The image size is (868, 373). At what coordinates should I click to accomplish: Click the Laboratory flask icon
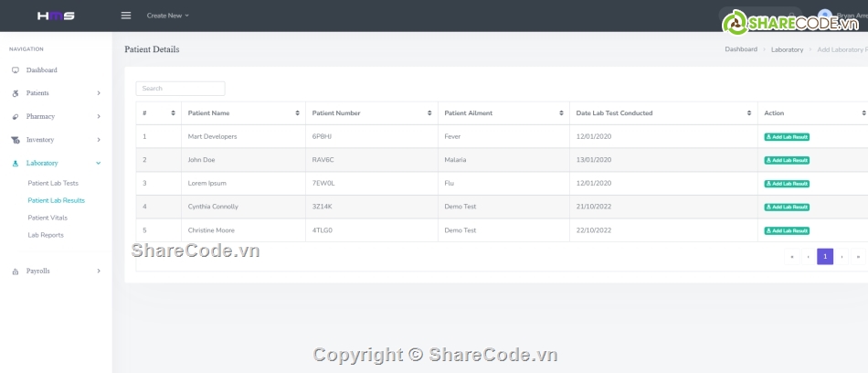click(x=16, y=164)
